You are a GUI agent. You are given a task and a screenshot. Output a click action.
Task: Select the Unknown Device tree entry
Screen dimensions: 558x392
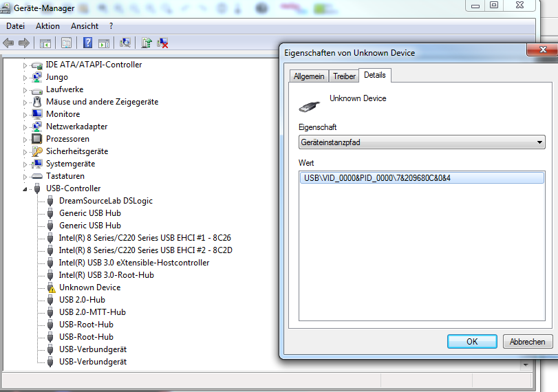(x=89, y=287)
